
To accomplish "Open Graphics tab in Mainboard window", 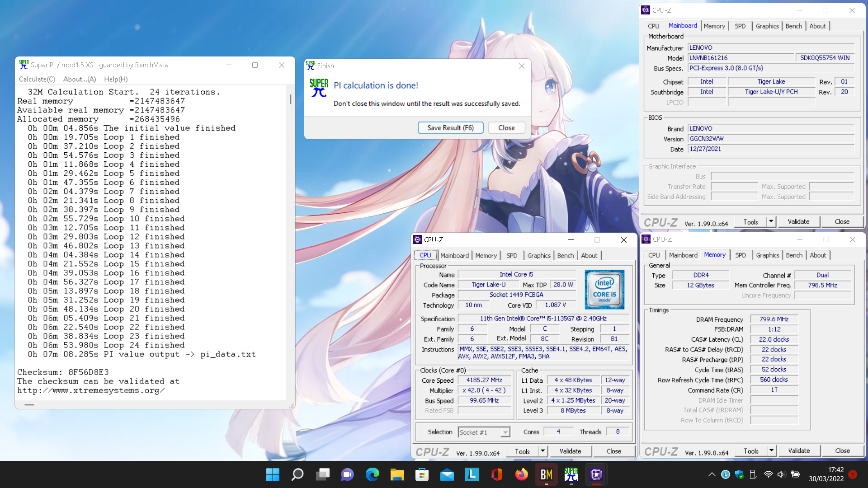I will point(767,26).
